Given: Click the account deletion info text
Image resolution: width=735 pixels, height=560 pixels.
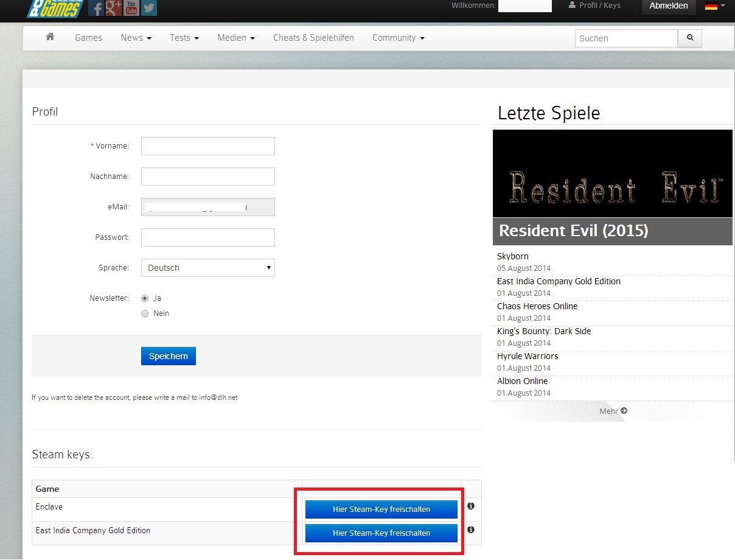Looking at the screenshot, I should (x=134, y=397).
